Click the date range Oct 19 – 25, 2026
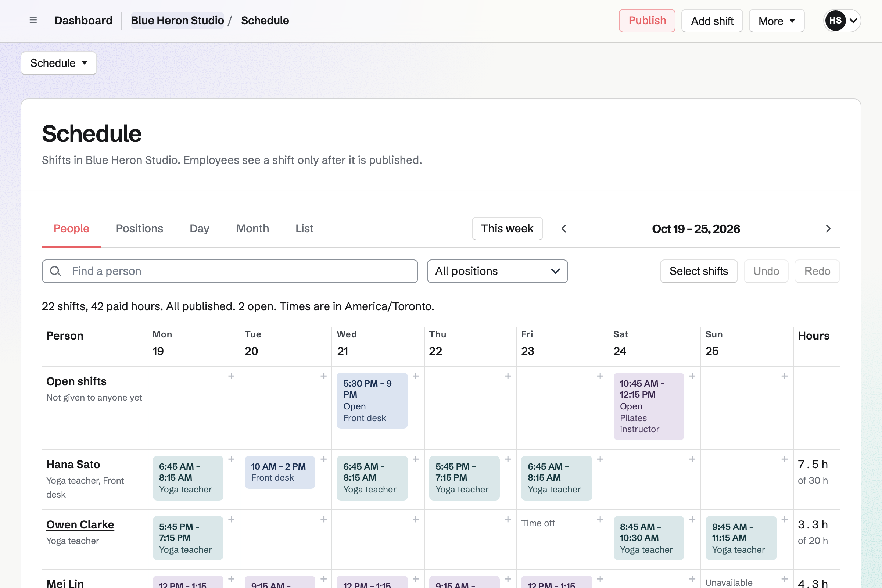Viewport: 882px width, 588px height. pyautogui.click(x=696, y=229)
